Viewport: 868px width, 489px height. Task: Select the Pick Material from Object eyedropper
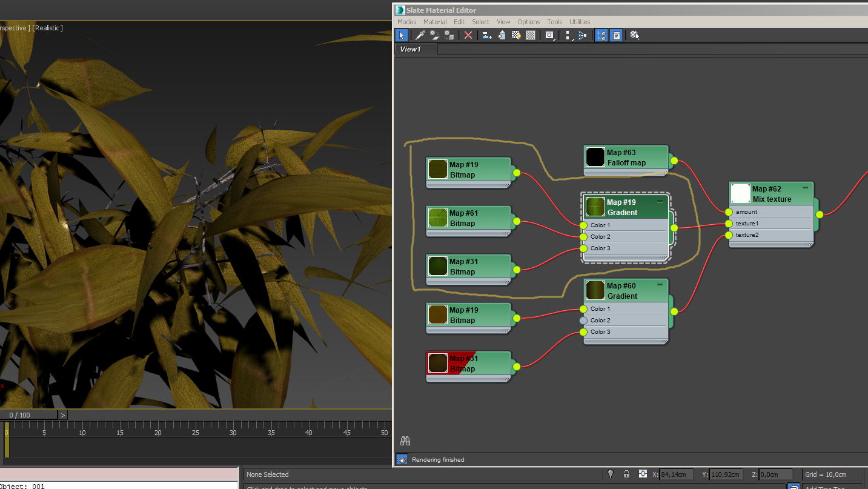(x=420, y=35)
